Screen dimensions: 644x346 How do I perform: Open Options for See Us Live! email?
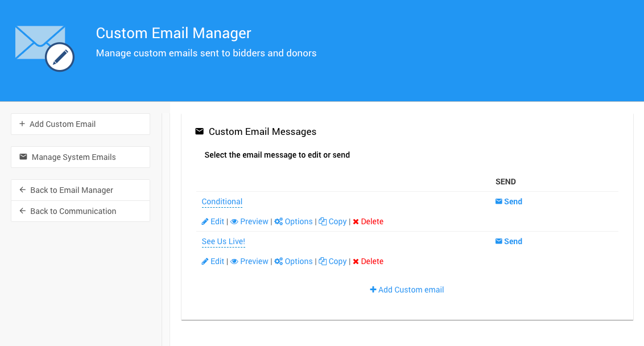click(298, 261)
